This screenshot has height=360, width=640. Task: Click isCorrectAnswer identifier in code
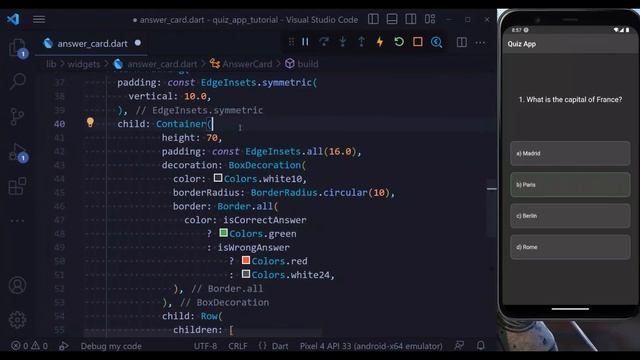pyautogui.click(x=264, y=220)
